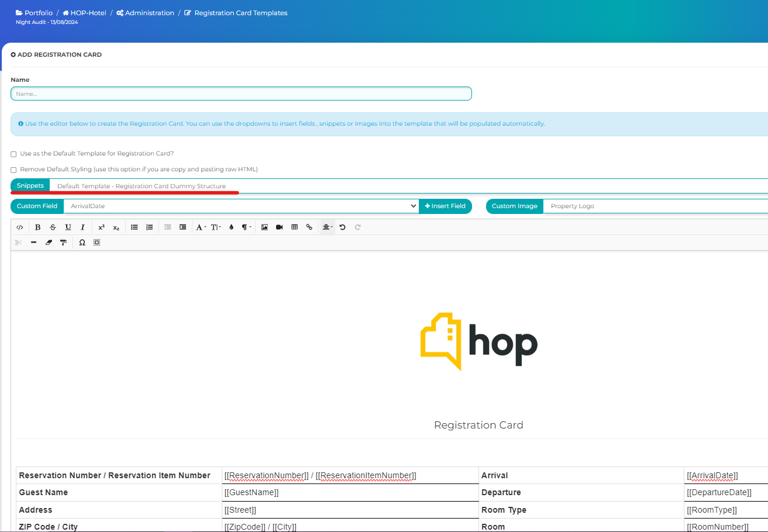Increase indent in editor

[182, 227]
